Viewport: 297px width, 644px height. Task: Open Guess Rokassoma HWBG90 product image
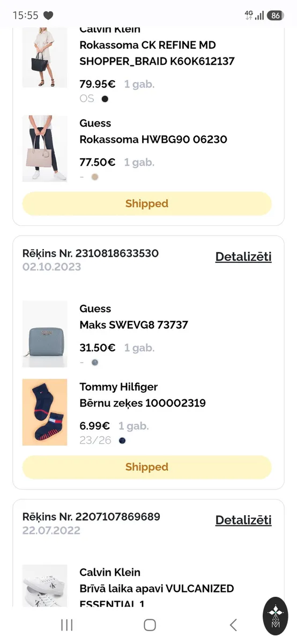45,149
